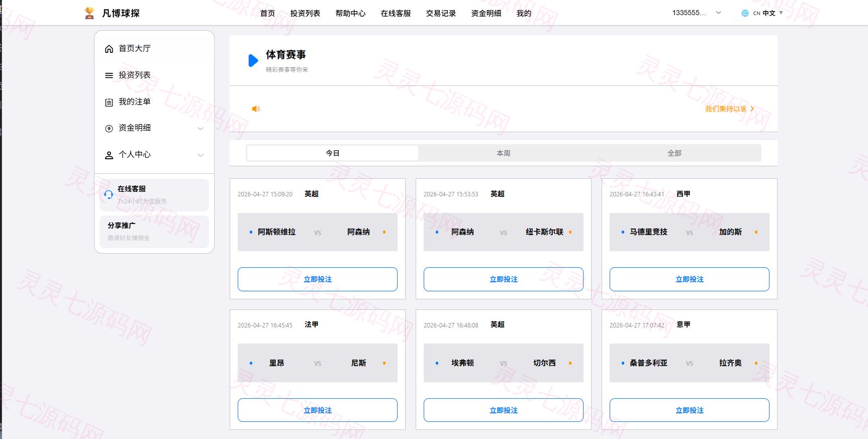Viewport: 868px width, 439px height.
Task: Open the account 1335555 dropdown arrow
Action: pos(718,13)
